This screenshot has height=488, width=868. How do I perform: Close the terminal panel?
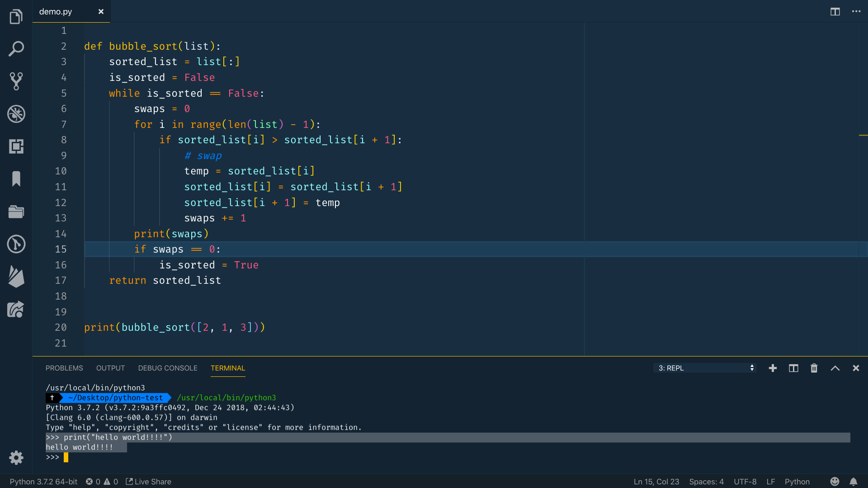pyautogui.click(x=856, y=368)
